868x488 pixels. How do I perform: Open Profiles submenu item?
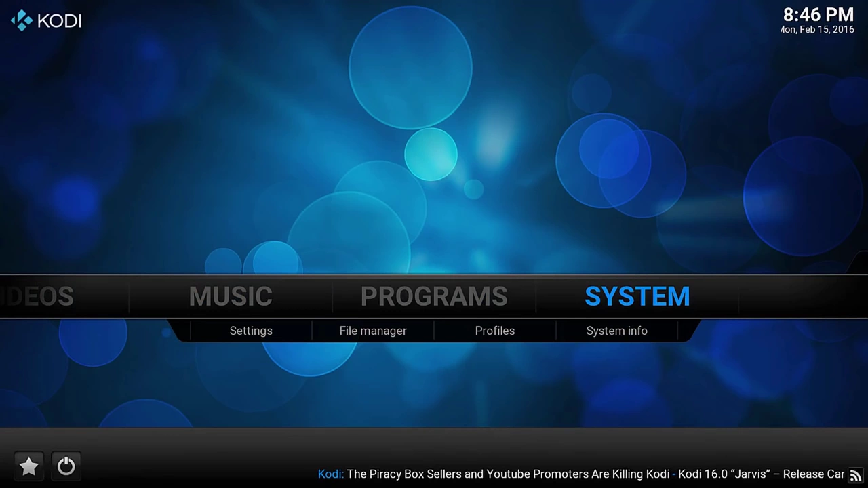click(x=495, y=331)
